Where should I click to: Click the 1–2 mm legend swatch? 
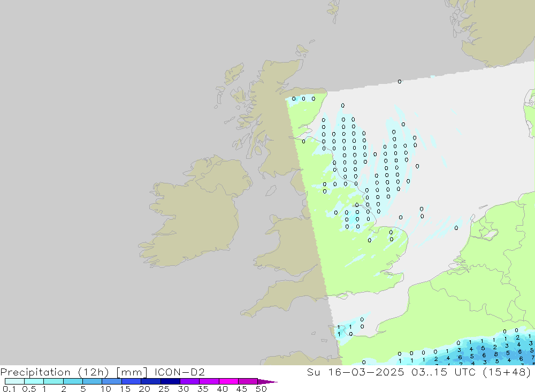click(53, 381)
